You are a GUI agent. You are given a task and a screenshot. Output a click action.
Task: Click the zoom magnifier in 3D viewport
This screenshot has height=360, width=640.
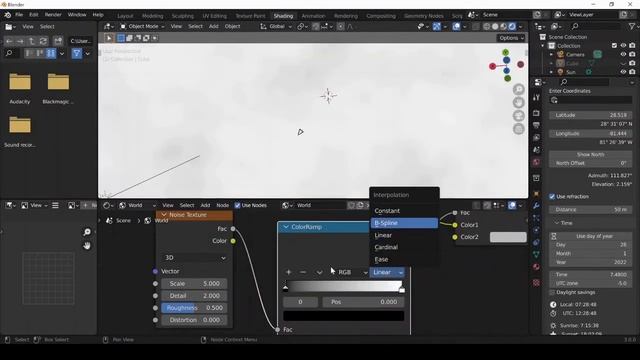518,89
